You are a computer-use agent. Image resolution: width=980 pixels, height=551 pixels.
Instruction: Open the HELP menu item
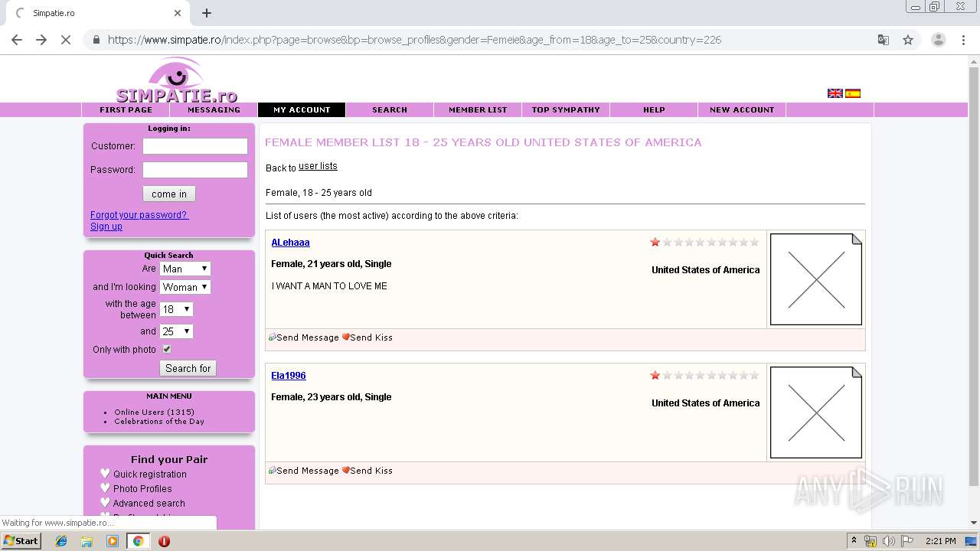654,109
